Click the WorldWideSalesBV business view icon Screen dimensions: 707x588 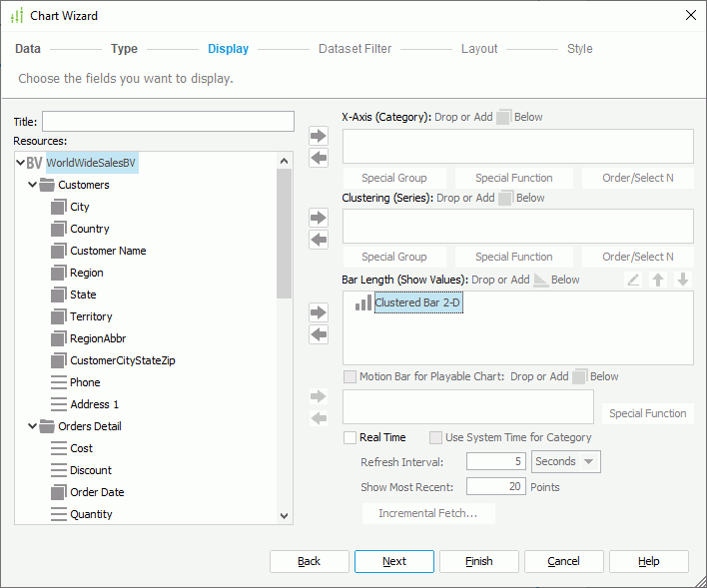pos(34,163)
